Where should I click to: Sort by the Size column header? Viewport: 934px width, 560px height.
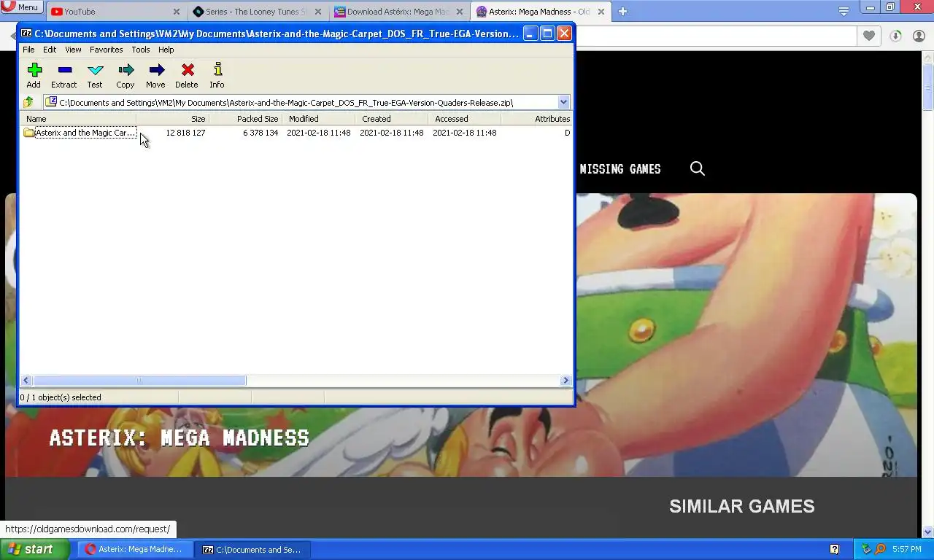pyautogui.click(x=173, y=118)
